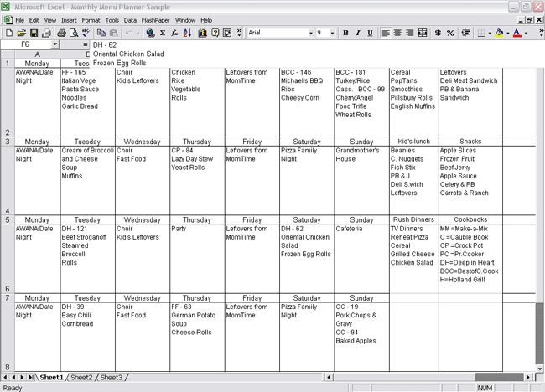Click the Merge and Center icon
This screenshot has height=392, width=545.
click(x=423, y=33)
